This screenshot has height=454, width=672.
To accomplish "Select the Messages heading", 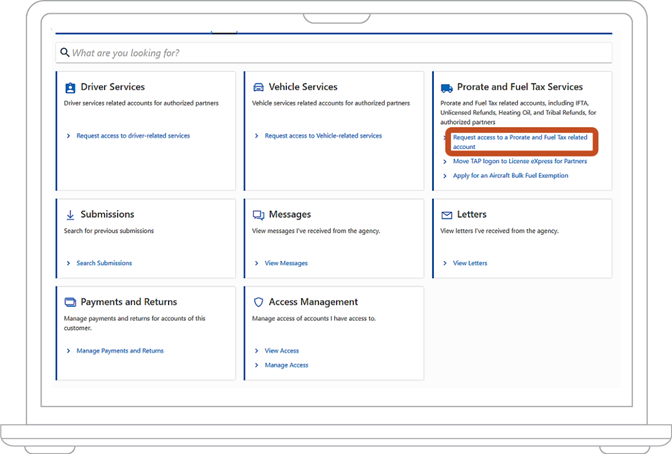I will (290, 214).
